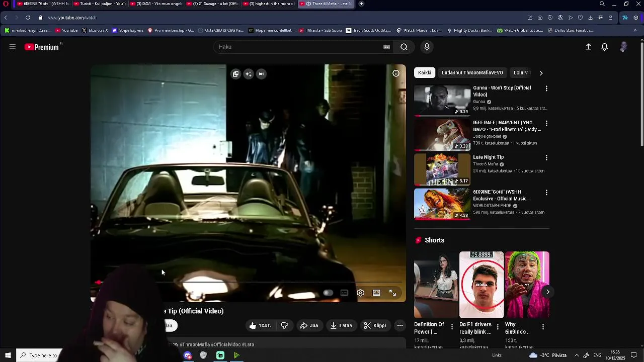Toggle the autoplay switch in player
This screenshot has height=362, width=644.
point(327,293)
